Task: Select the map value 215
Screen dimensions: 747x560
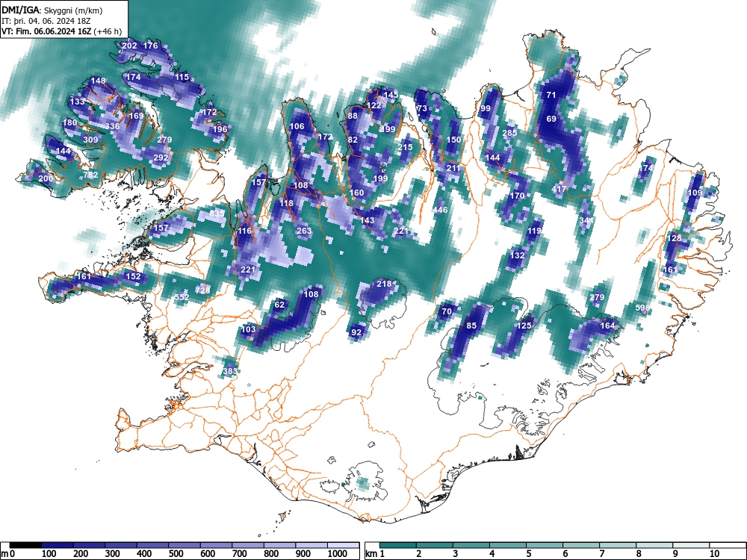Action: pyautogui.click(x=405, y=147)
